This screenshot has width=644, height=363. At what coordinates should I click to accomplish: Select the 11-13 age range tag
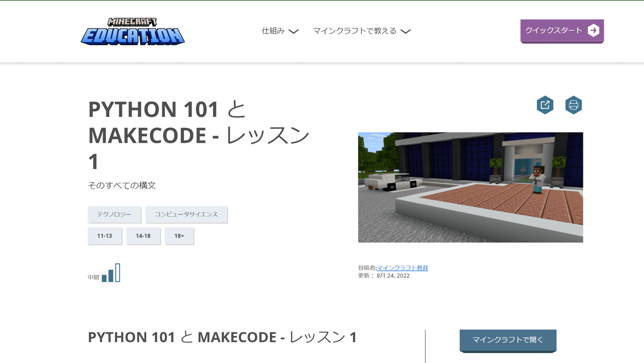point(105,236)
